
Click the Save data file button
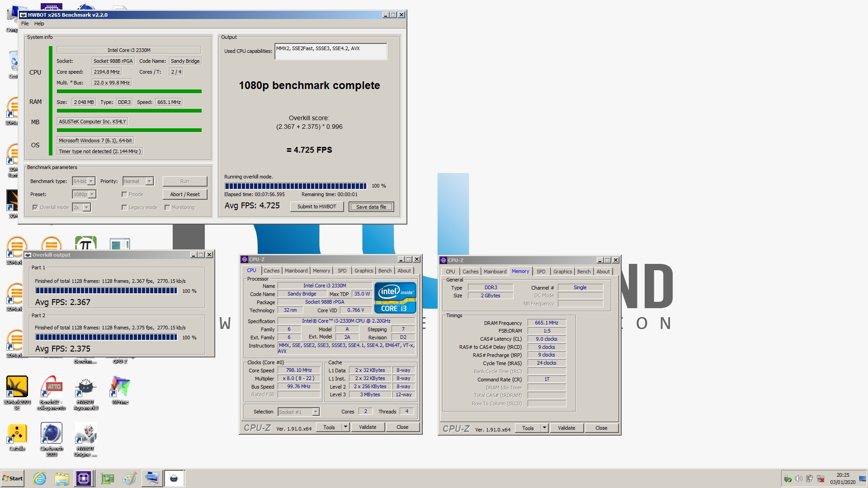[371, 207]
